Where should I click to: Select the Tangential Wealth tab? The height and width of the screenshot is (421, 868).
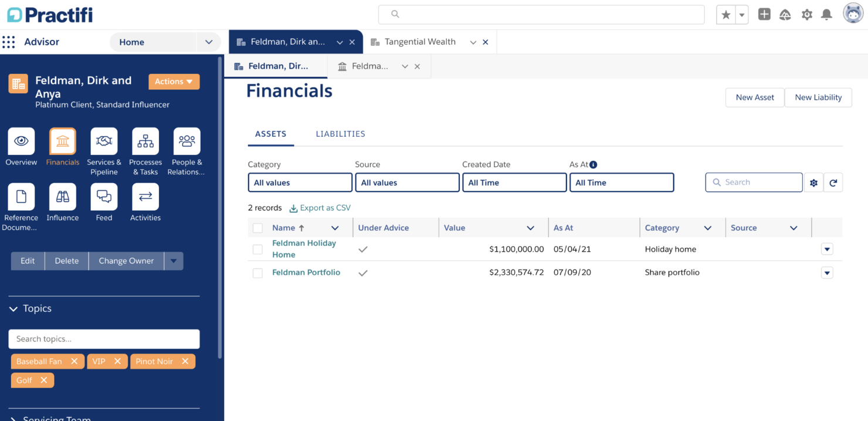(420, 42)
